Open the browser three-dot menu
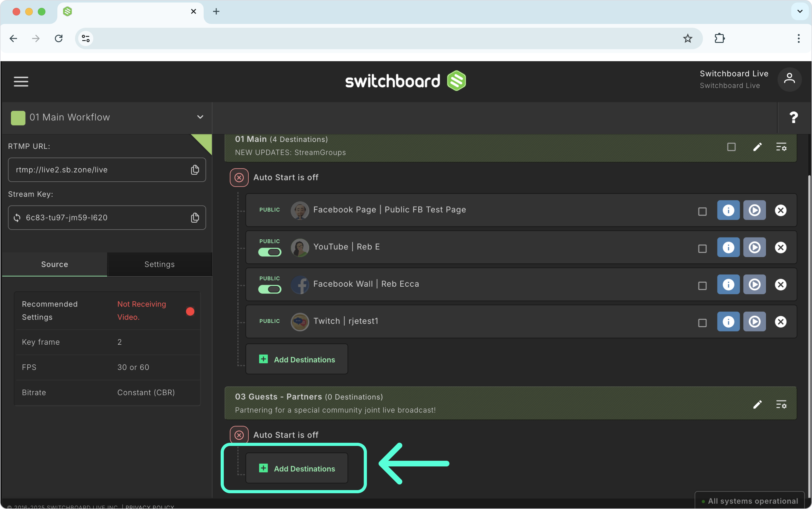Image resolution: width=812 pixels, height=509 pixels. click(x=798, y=38)
